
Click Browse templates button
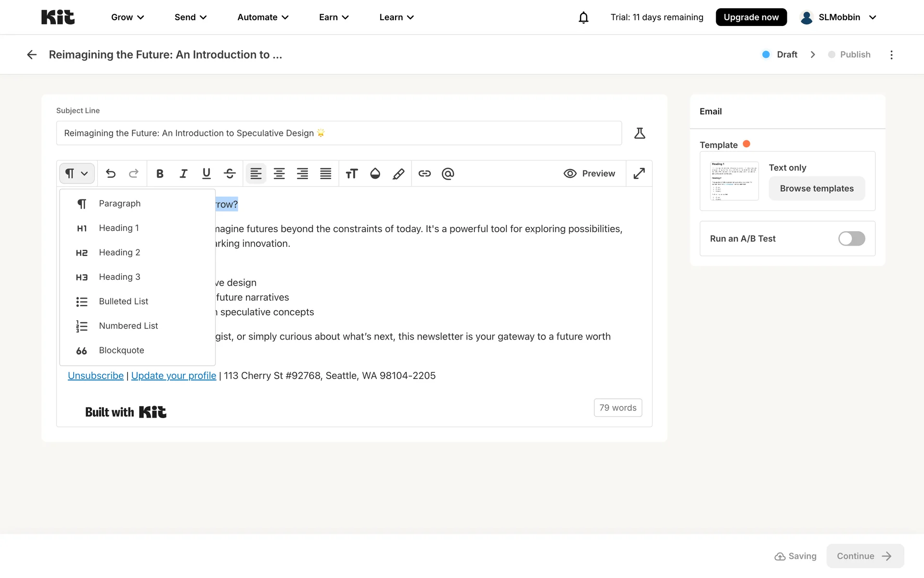[816, 188]
